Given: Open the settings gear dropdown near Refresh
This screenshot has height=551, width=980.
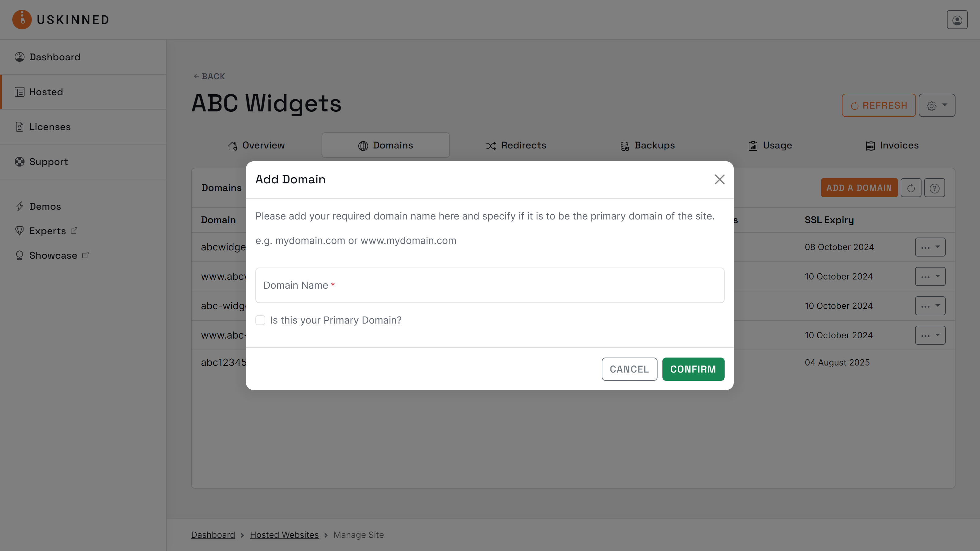Looking at the screenshot, I should pos(937,105).
